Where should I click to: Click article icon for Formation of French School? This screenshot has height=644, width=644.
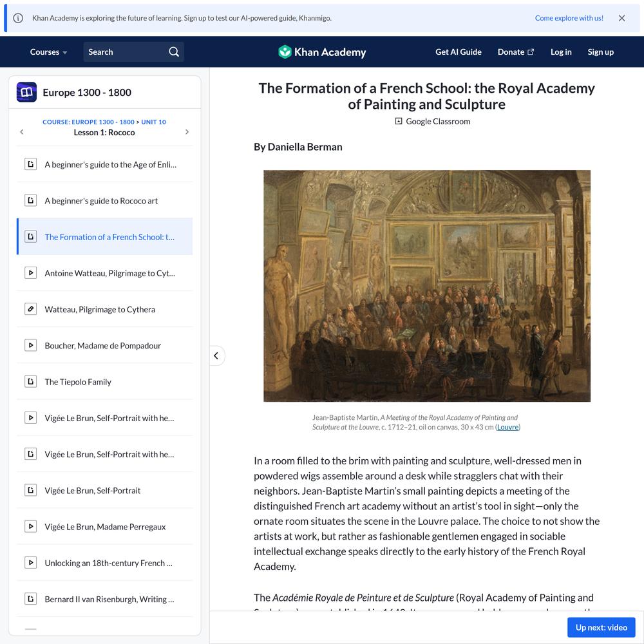click(x=30, y=236)
